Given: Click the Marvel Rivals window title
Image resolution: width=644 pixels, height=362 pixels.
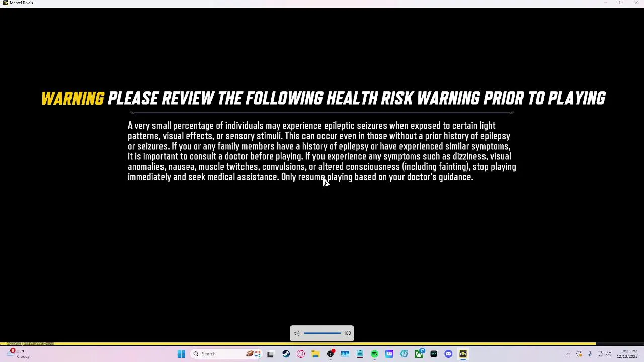Looking at the screenshot, I should click(x=21, y=3).
